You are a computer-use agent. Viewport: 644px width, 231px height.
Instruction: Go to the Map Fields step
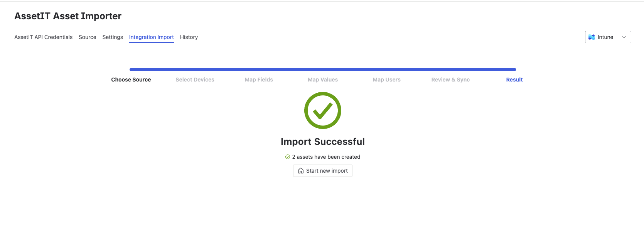coord(259,80)
